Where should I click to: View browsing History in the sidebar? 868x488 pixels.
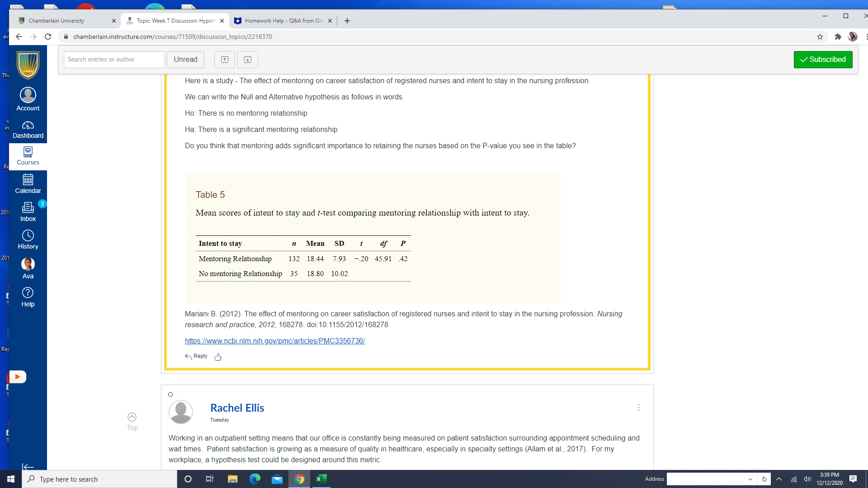(28, 239)
